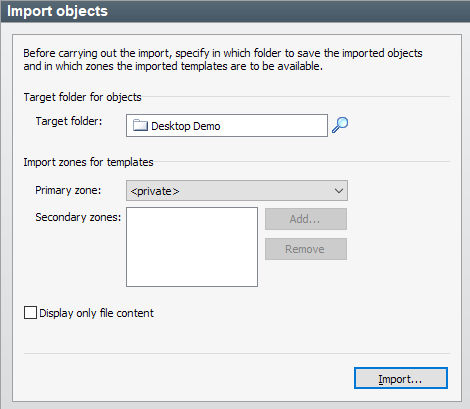The image size is (470, 409).
Task: Click the Remove button for secondary zones
Action: (x=306, y=249)
